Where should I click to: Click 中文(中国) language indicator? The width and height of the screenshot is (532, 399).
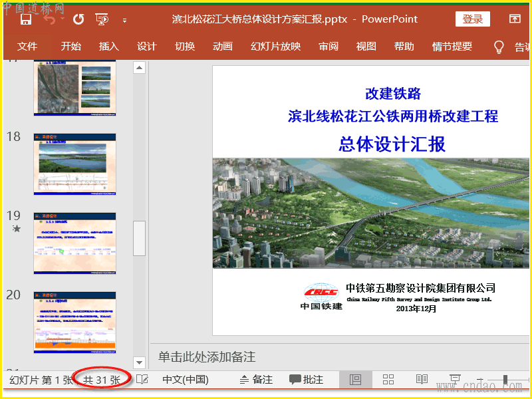pyautogui.click(x=186, y=380)
